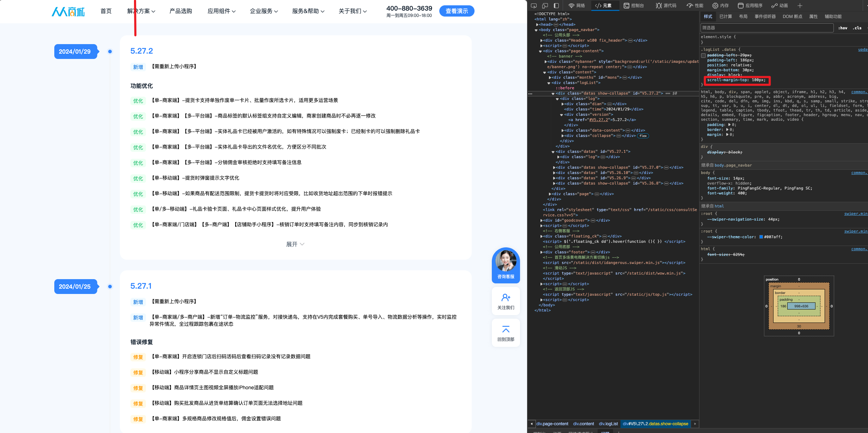Open the 内存 memory panel
Screen dimensions: 868x433
pos(721,6)
